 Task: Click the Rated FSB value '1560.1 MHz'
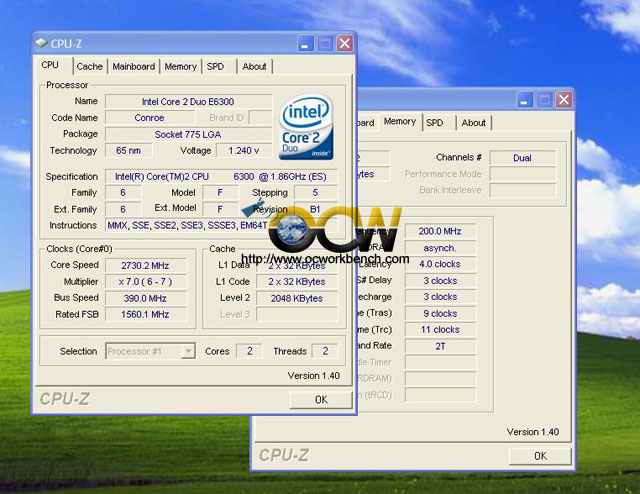(x=146, y=314)
